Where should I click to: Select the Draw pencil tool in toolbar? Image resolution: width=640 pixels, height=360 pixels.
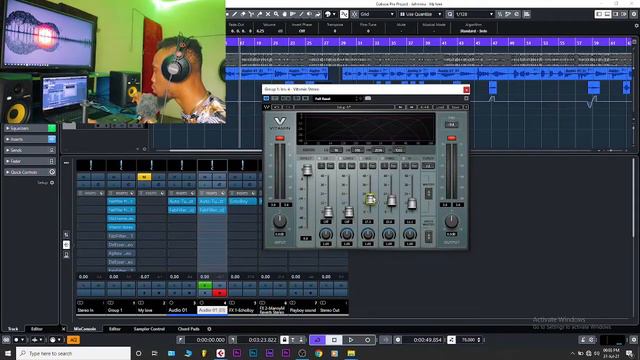pos(235,14)
